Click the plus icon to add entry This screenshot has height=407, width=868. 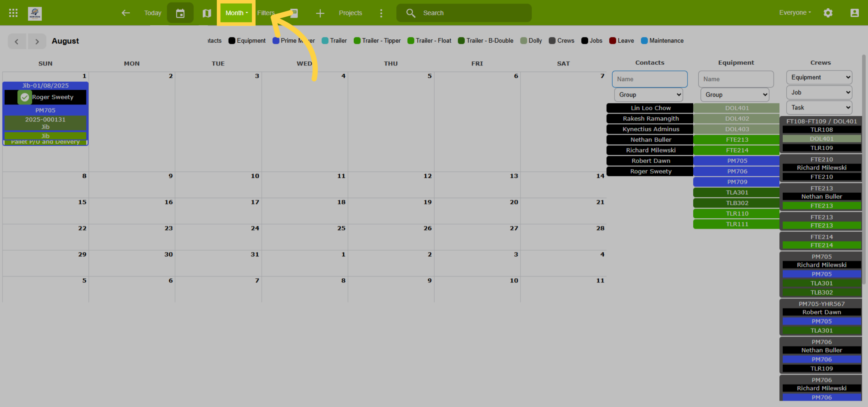click(320, 13)
